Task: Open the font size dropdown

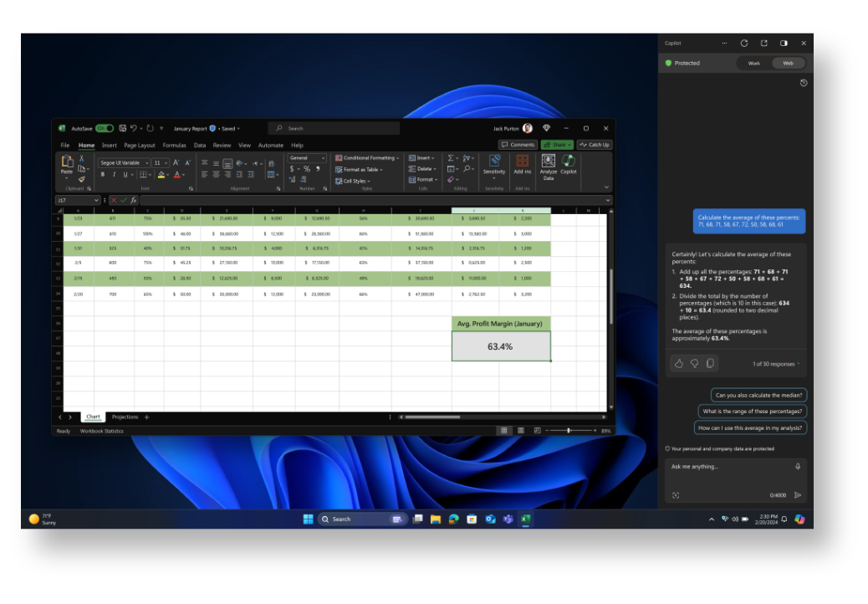Action: point(164,163)
